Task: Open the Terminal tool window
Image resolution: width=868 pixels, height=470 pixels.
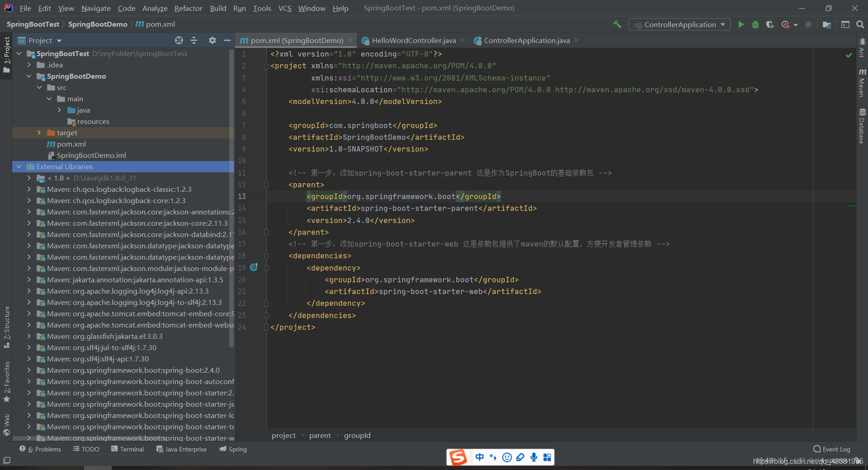Action: (127, 449)
